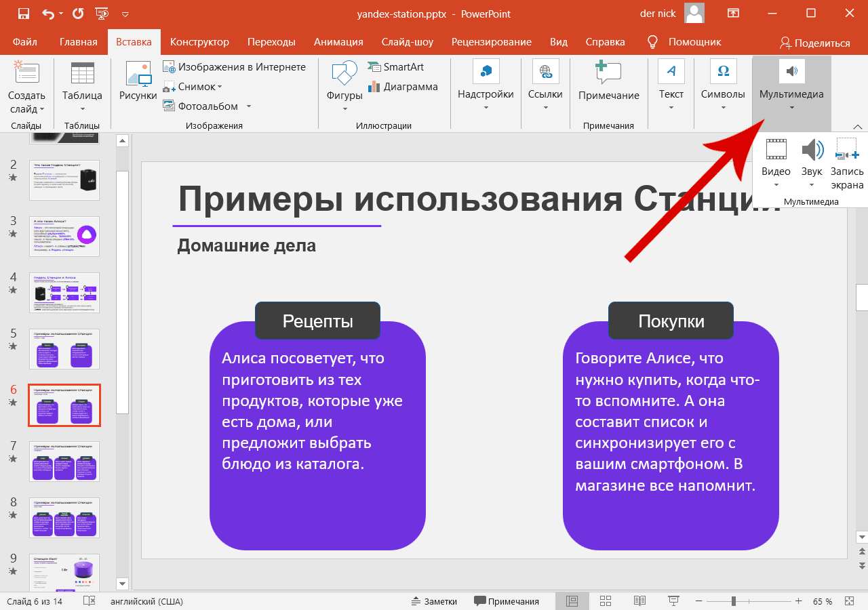
Task: Open the Символы group dropdown
Action: [723, 86]
